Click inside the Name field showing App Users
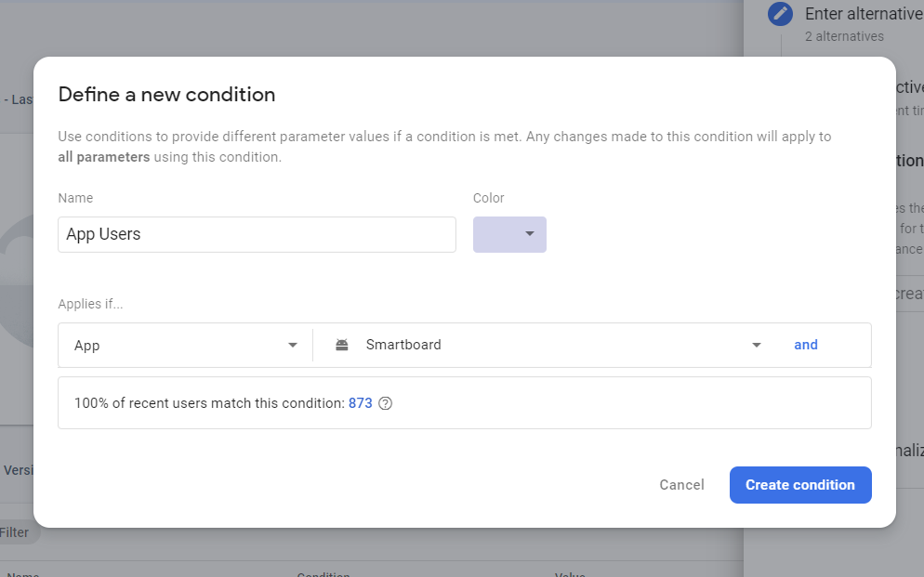 257,234
